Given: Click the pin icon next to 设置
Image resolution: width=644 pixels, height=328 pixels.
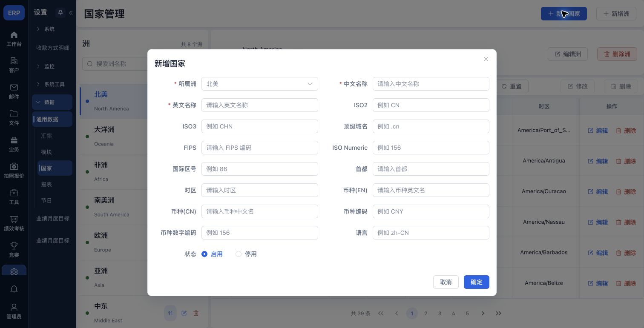Looking at the screenshot, I should [60, 13].
